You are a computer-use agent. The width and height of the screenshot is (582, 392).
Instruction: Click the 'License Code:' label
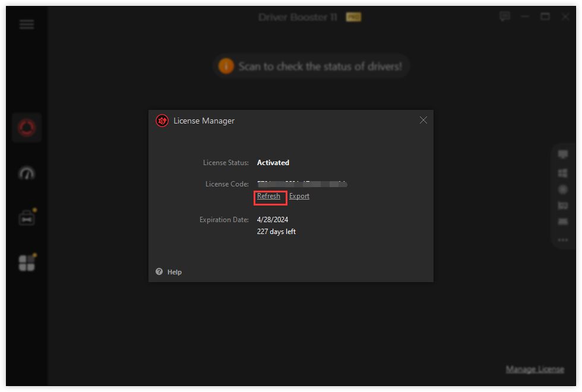coord(227,184)
